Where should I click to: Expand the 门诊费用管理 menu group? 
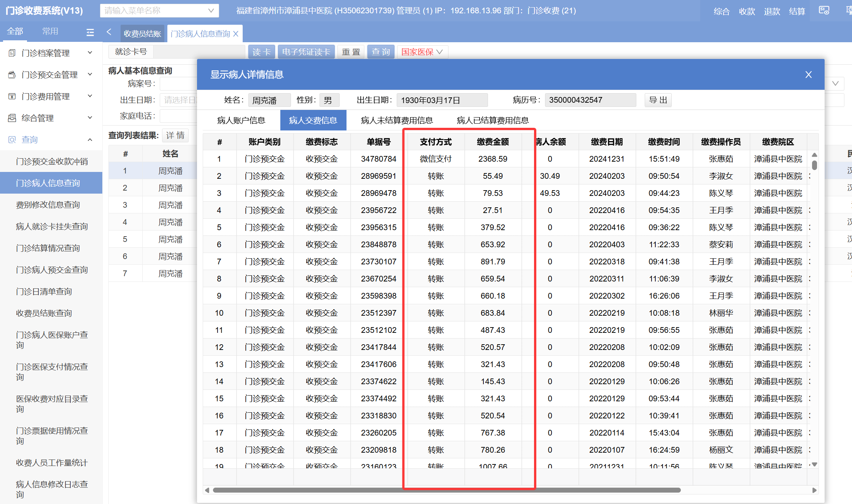point(90,96)
